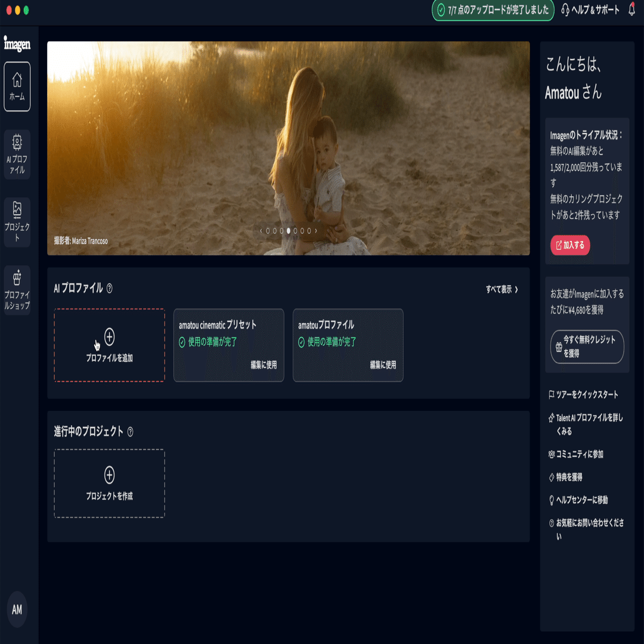Open お気軽にお問い合わせください link
Screen dimensions: 644x644
(587, 530)
